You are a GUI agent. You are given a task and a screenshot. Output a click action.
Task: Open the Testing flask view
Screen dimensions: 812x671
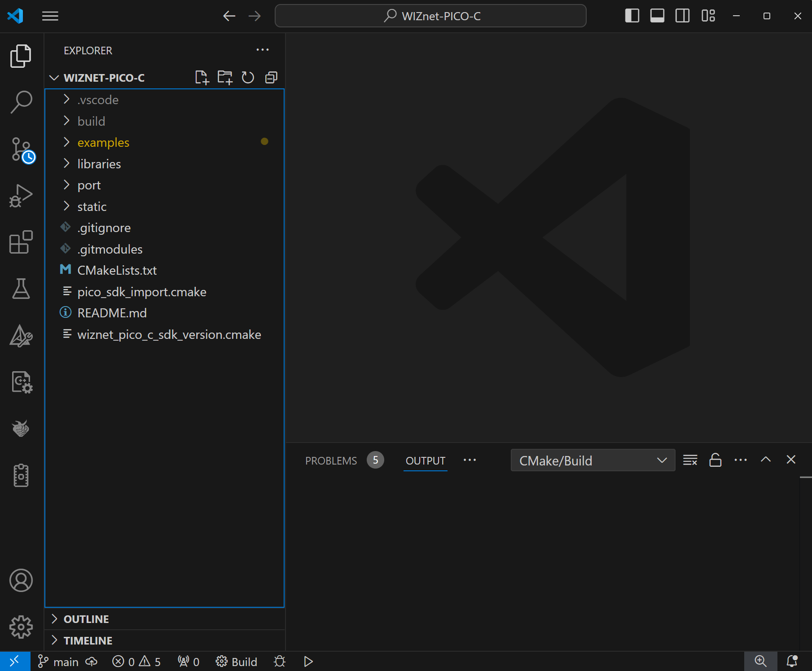tap(21, 289)
